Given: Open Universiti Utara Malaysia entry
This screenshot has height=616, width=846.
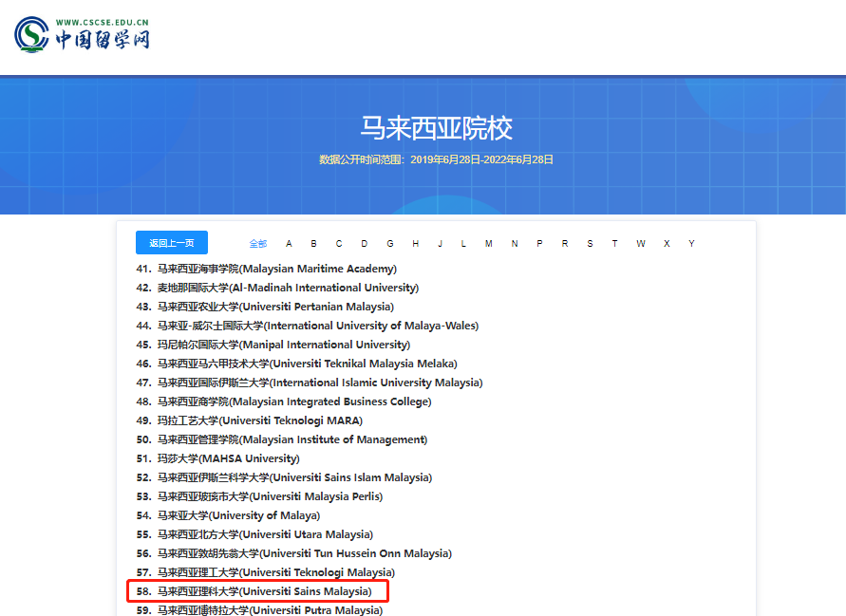Looking at the screenshot, I should pos(254,534).
